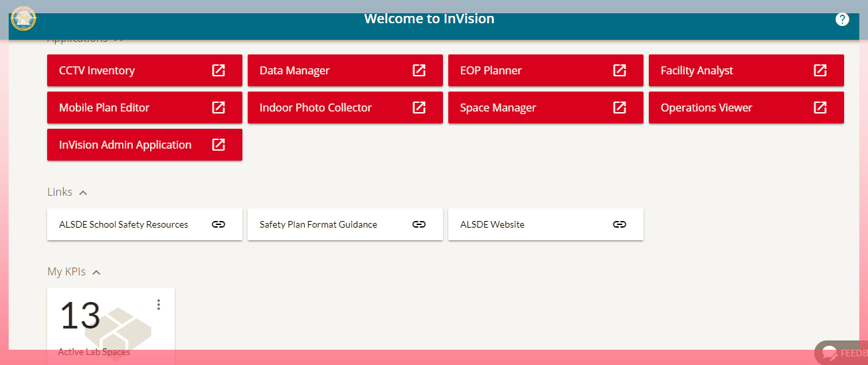This screenshot has width=868, height=365.
Task: Click chain icon on ALSDE School Safety Resources
Action: pyautogui.click(x=218, y=224)
